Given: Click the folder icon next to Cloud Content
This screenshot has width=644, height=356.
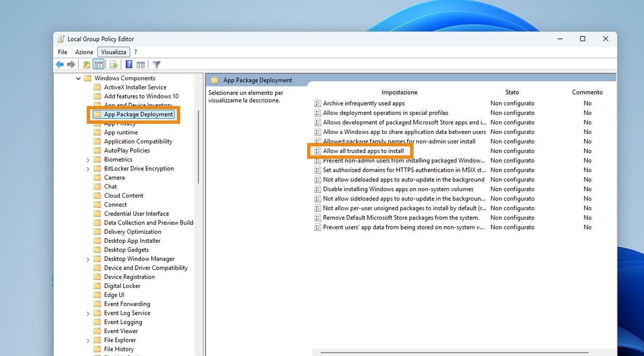Looking at the screenshot, I should (x=97, y=196).
